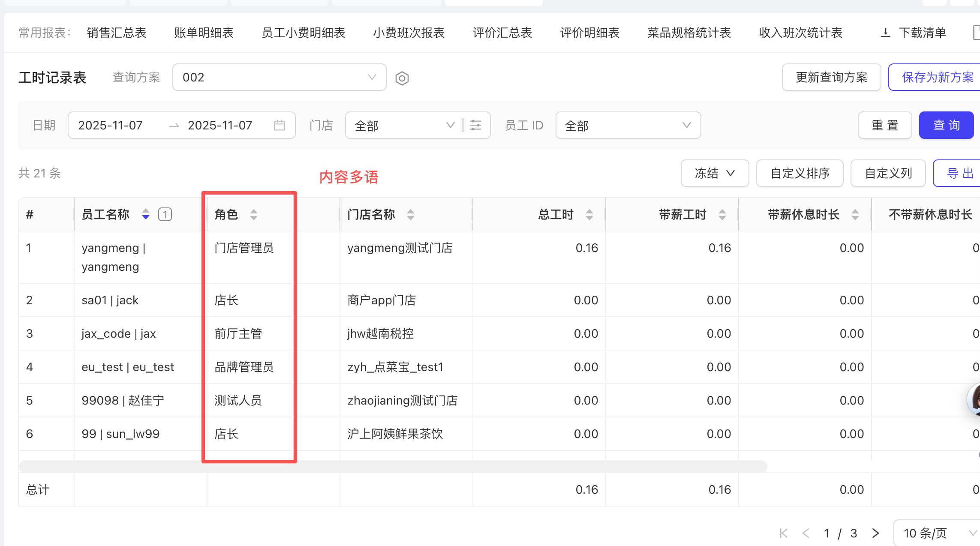Sort the 角色 column
The image size is (980, 546).
[x=254, y=214]
